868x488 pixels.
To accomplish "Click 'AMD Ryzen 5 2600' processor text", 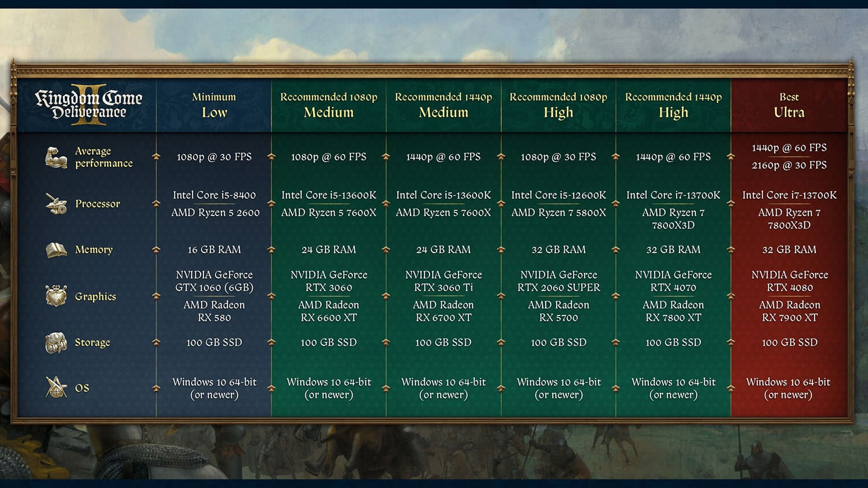I will click(215, 212).
